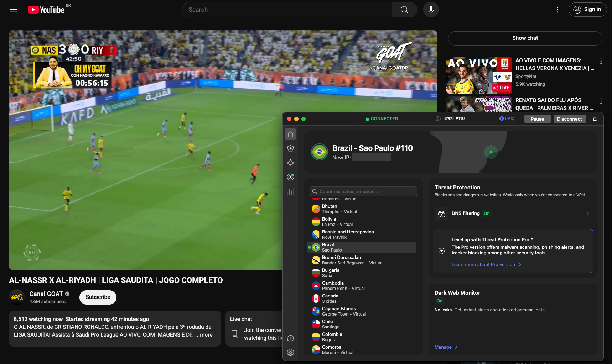Connect to Cambodia Phnom Penh server
The image size is (612, 364).
[x=361, y=286]
